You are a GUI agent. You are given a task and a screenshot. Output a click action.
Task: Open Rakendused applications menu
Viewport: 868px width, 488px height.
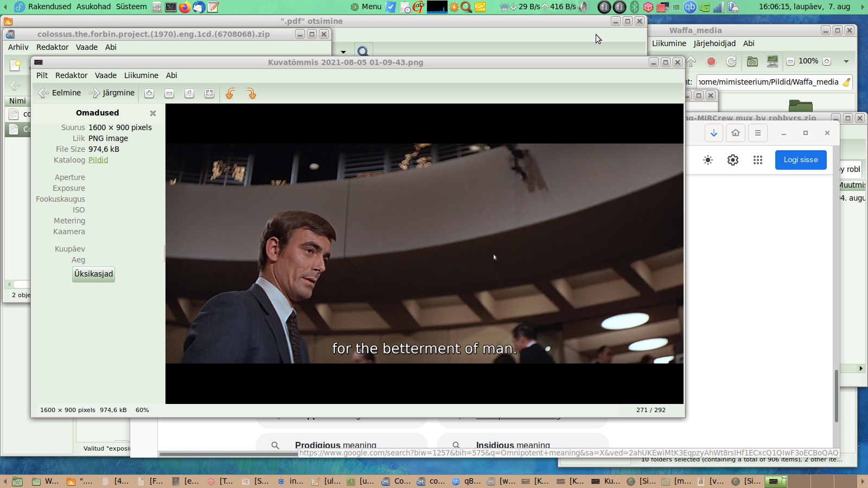[49, 7]
